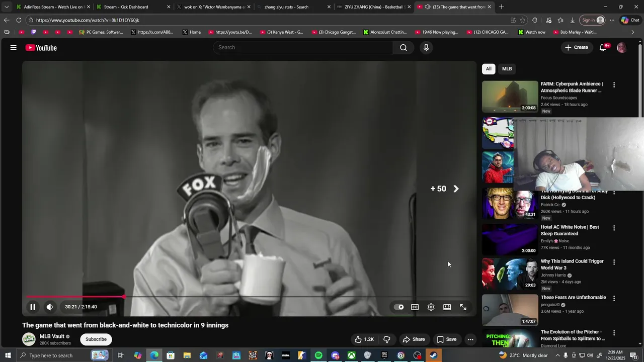Select the All filter chip
The height and width of the screenshot is (362, 644).
(489, 69)
